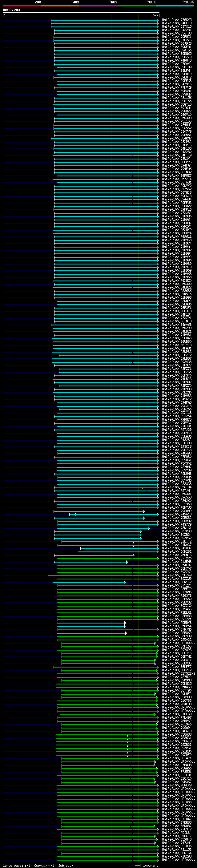Click hit label UniRef100_P47916

tap(177, 84)
